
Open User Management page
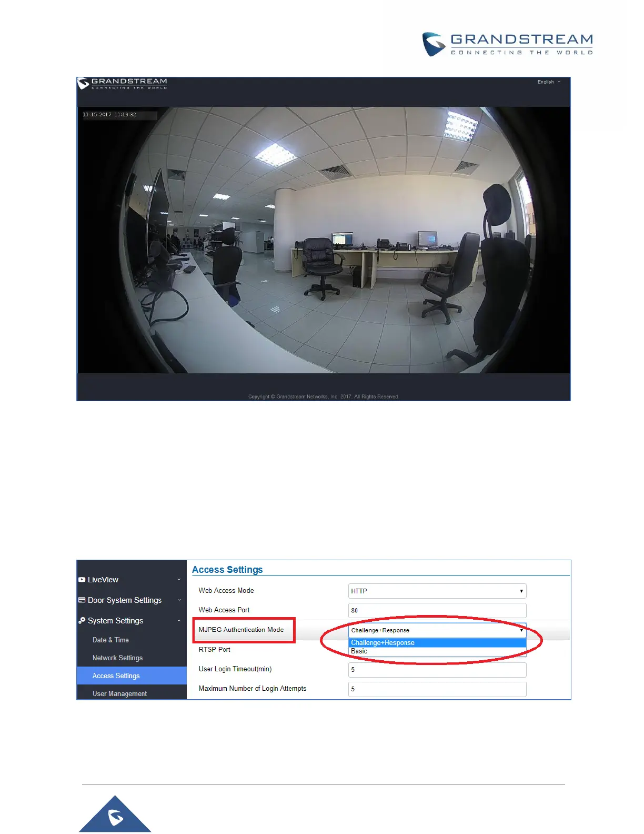click(119, 694)
